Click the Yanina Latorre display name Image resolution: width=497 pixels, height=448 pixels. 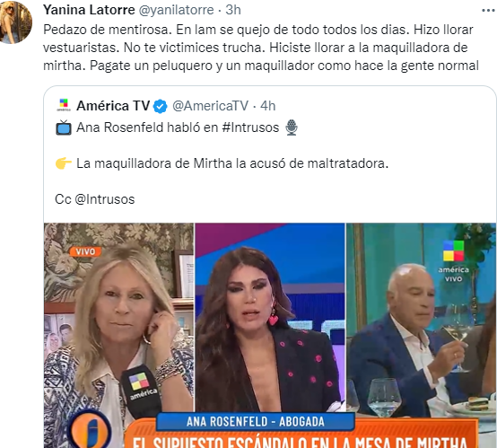(89, 10)
